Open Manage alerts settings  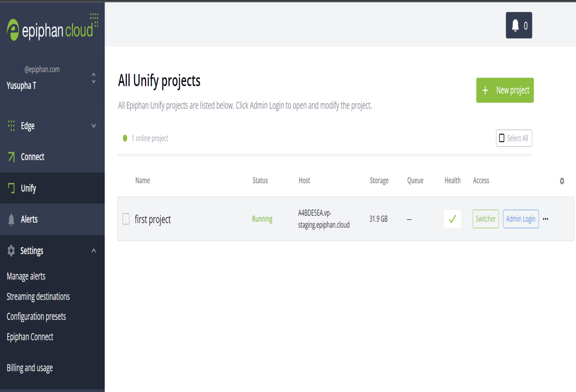26,276
